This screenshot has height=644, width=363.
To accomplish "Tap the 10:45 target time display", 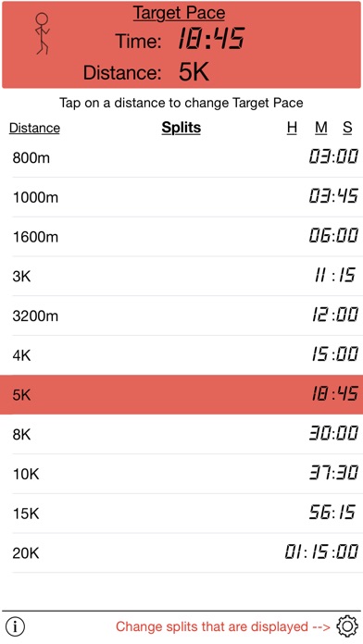I will [211, 39].
